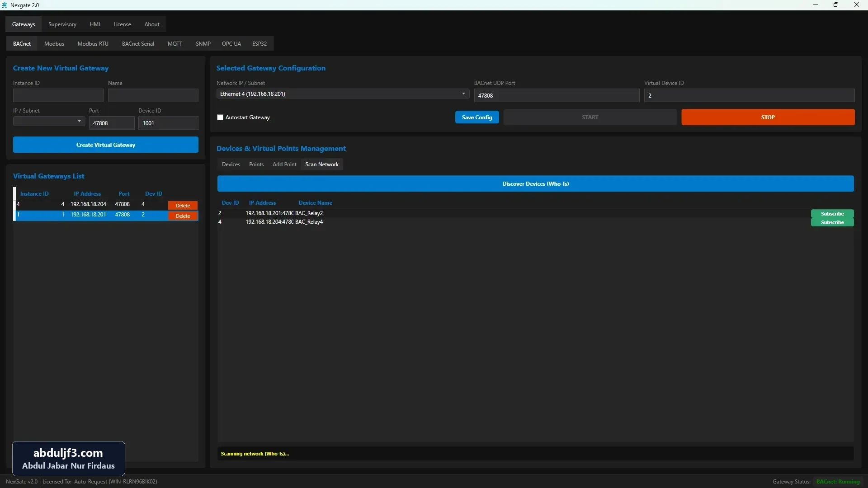Click Create Virtual Gateway button

pos(106,145)
